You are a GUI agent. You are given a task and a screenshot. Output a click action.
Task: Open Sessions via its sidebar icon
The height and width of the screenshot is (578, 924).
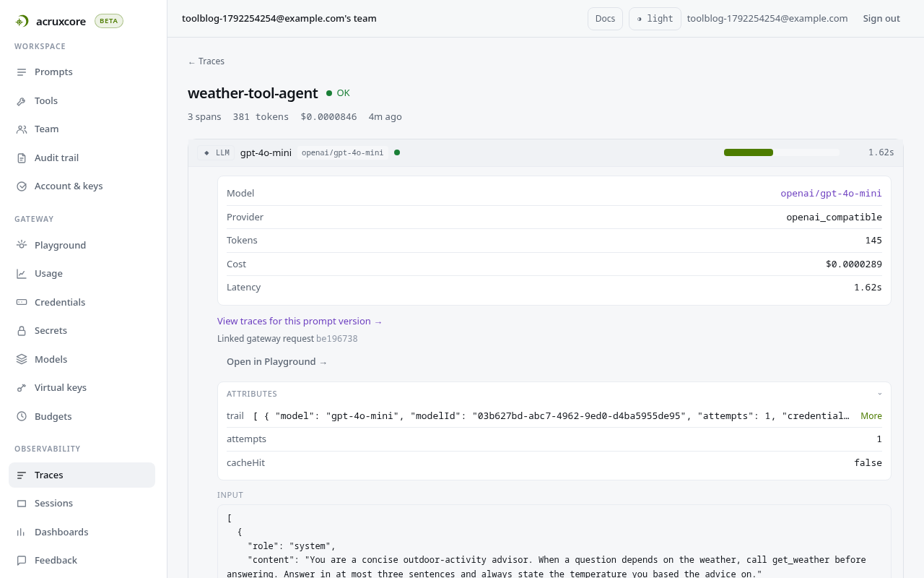[22, 504]
